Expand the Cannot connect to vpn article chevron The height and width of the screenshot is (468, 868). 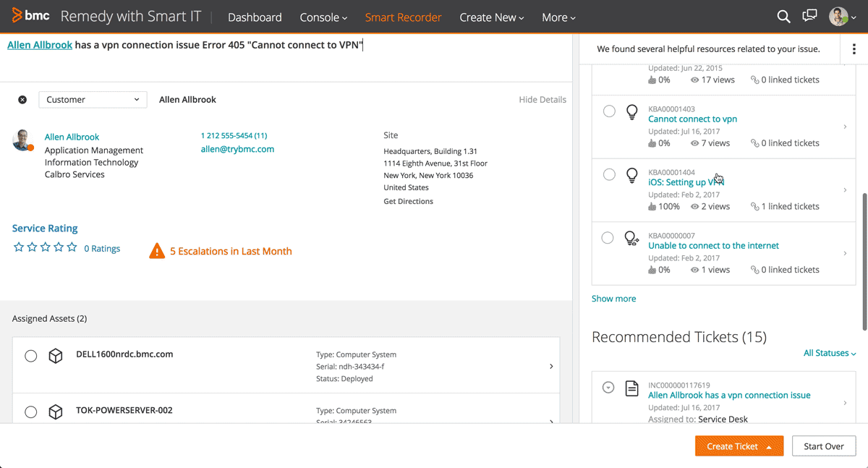click(x=845, y=127)
